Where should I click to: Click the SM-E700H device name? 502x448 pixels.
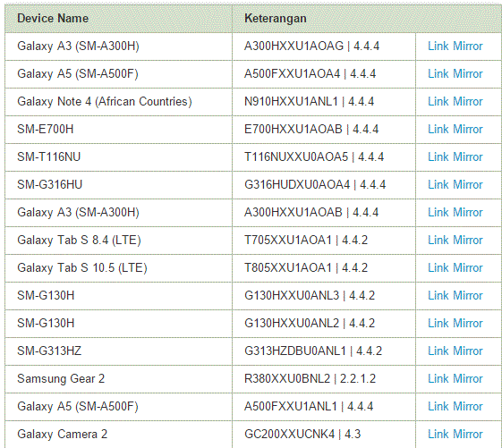(x=45, y=130)
